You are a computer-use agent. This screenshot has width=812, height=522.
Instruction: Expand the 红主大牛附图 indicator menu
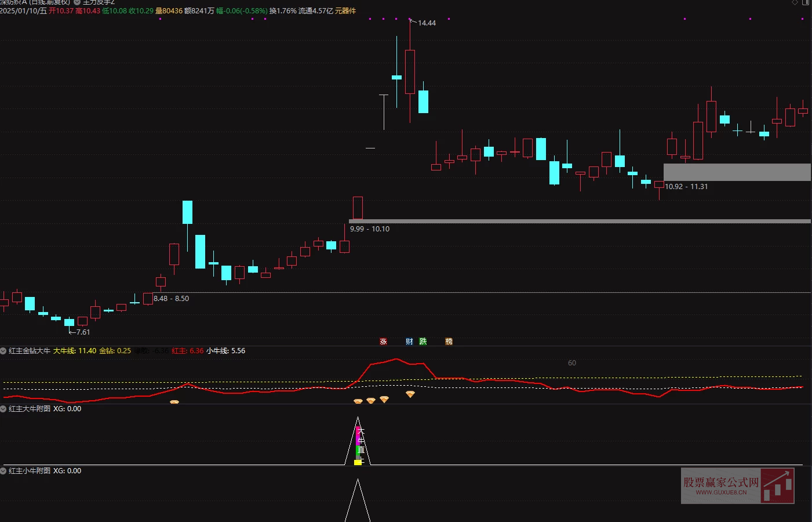[3, 409]
